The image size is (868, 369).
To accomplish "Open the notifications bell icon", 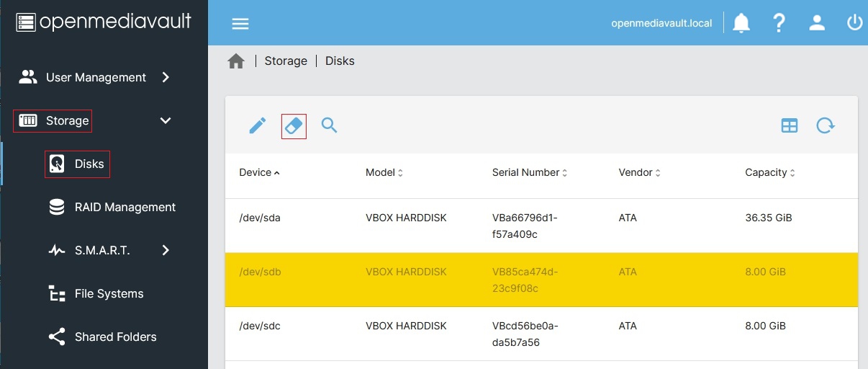I will tap(741, 23).
